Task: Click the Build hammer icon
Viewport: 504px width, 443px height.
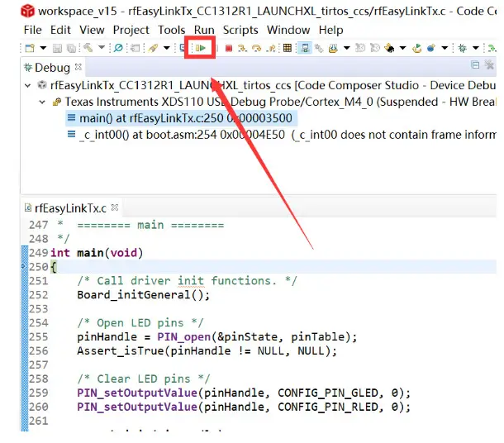Action: pos(88,48)
